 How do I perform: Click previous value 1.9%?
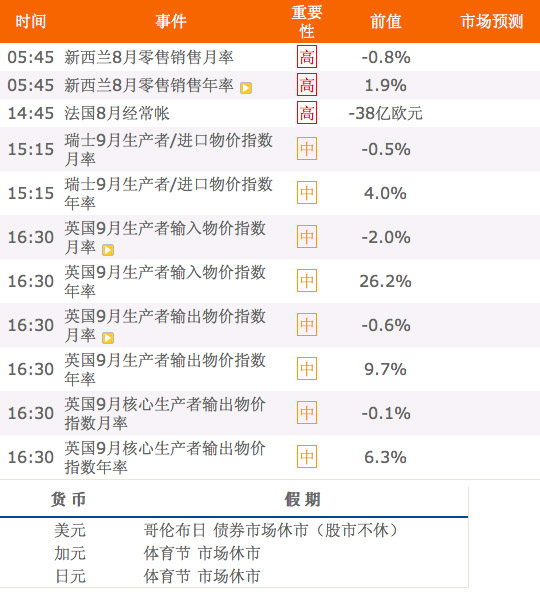click(x=385, y=85)
